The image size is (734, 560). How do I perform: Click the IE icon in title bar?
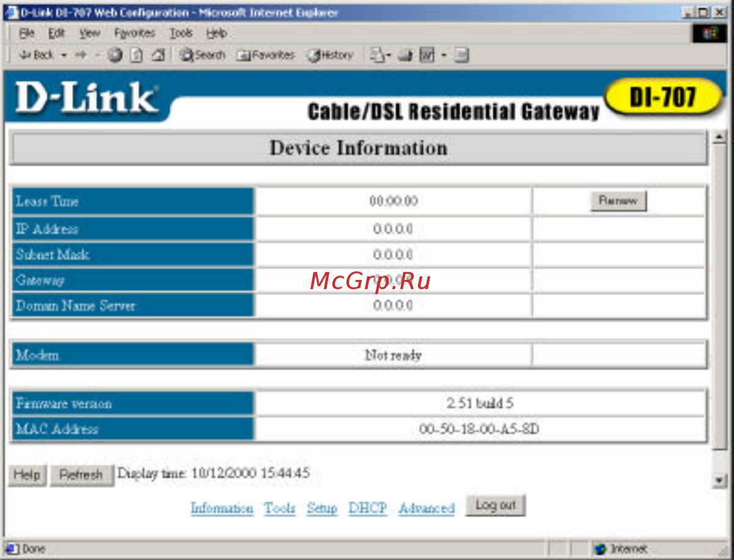pyautogui.click(x=11, y=12)
